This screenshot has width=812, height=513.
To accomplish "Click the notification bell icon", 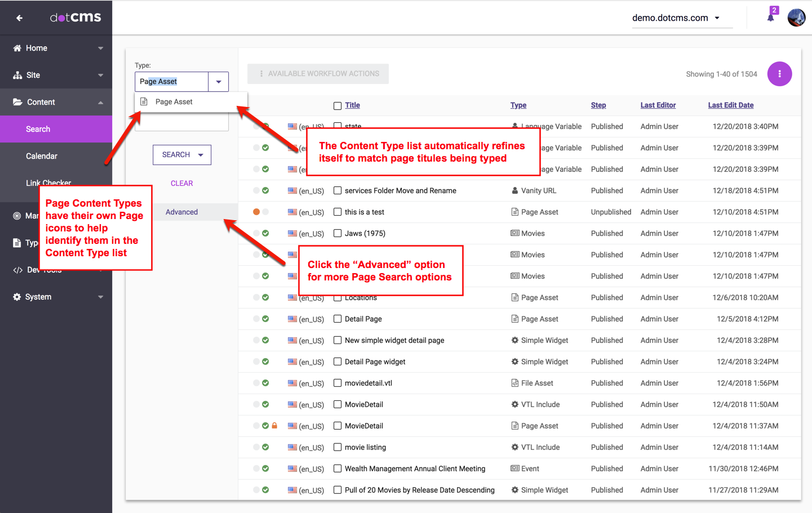I will [x=770, y=17].
